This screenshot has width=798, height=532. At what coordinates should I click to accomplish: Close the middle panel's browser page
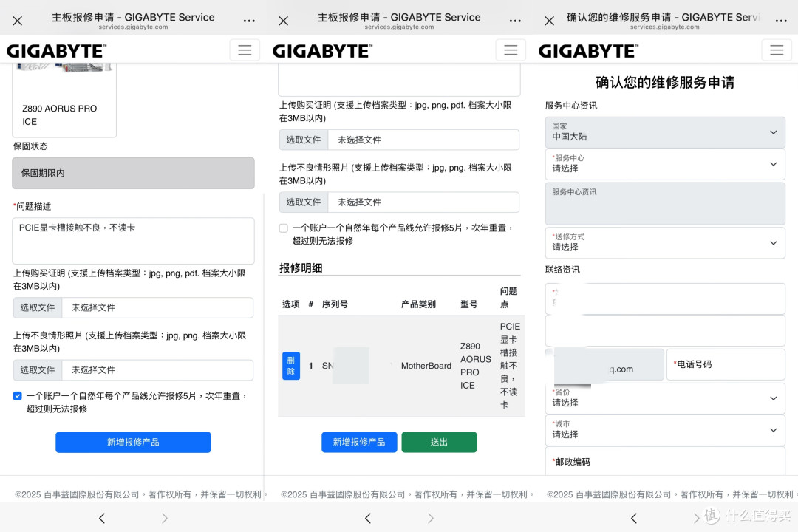pyautogui.click(x=284, y=21)
